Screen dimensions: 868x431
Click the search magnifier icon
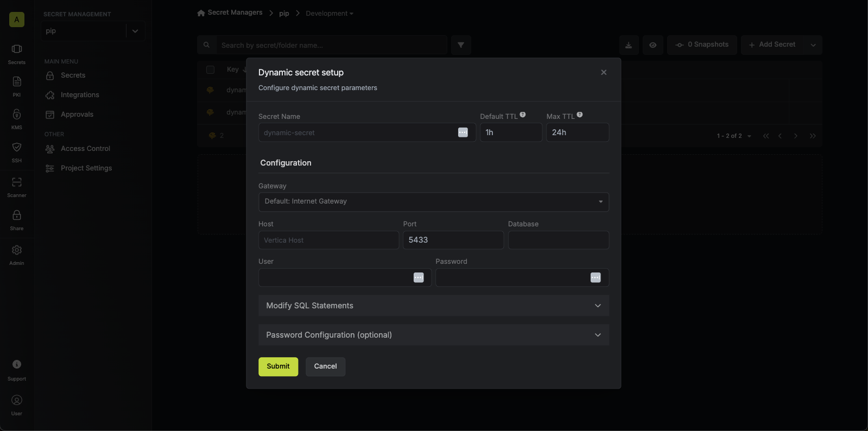[x=206, y=45]
